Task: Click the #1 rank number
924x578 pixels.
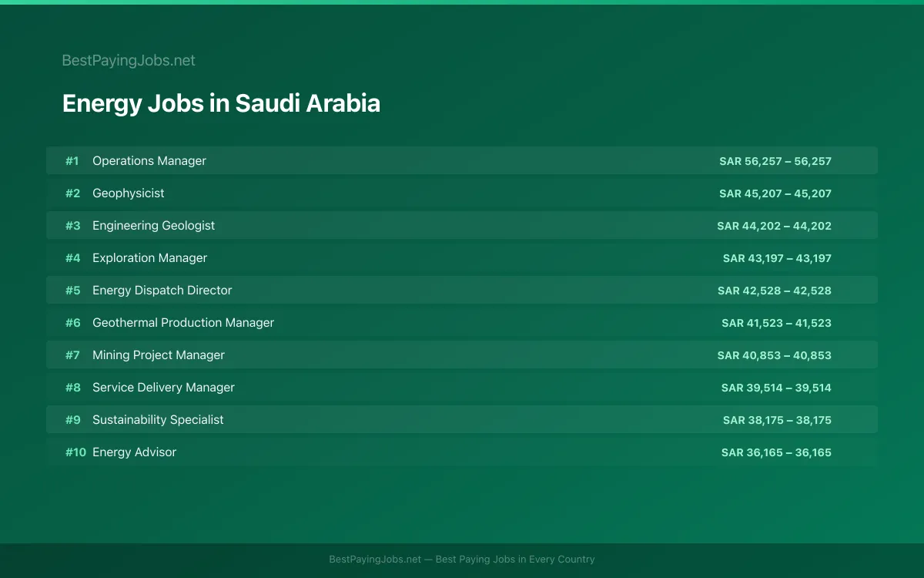Action: tap(72, 161)
